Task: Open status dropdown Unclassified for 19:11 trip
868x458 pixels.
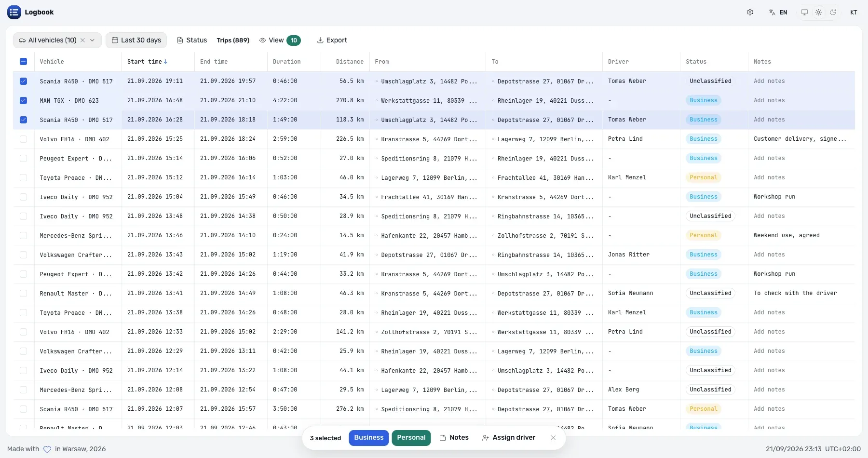Action: point(710,81)
